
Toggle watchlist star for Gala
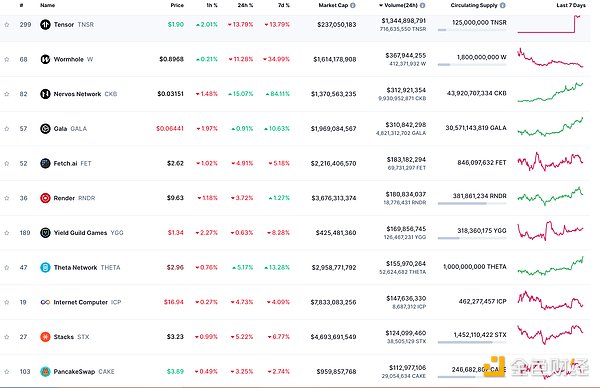pyautogui.click(x=7, y=129)
